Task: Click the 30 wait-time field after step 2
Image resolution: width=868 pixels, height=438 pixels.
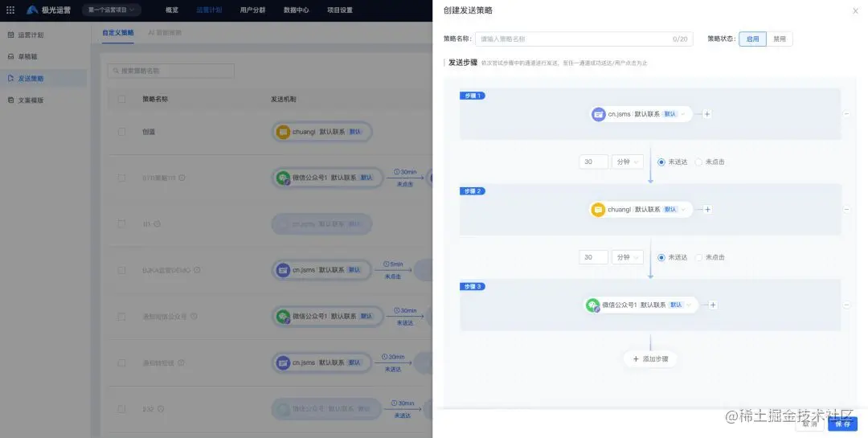Action: [594, 257]
